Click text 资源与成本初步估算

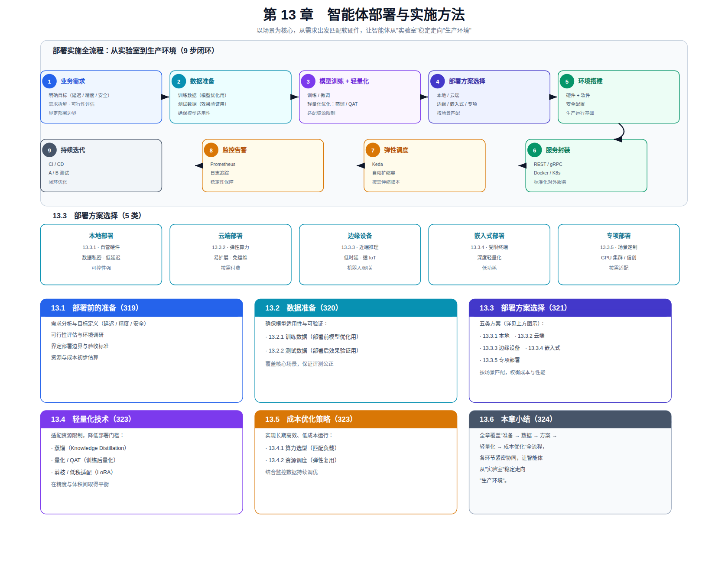coord(75,357)
